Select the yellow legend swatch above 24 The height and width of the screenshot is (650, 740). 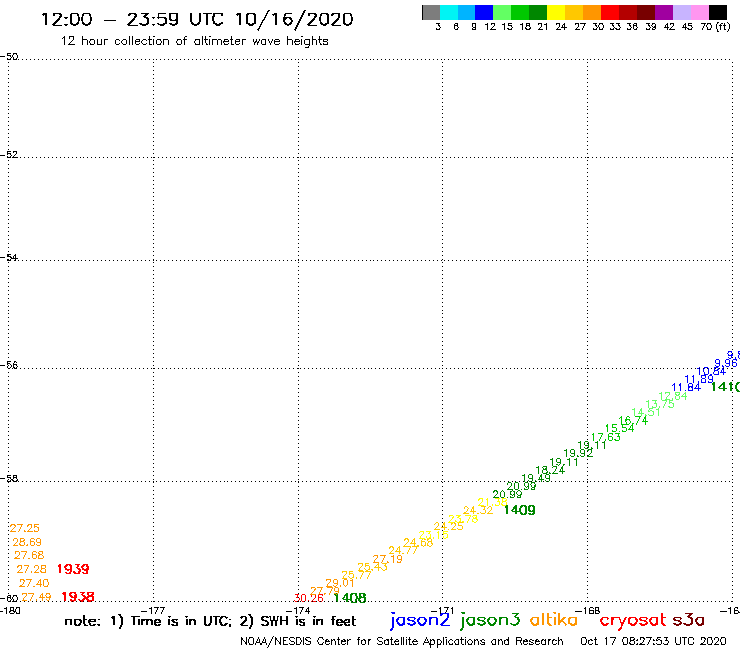[x=556, y=13]
